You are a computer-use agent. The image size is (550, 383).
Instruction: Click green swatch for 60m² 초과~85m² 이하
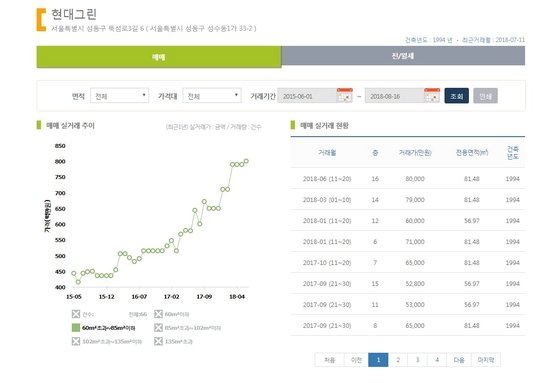click(76, 328)
